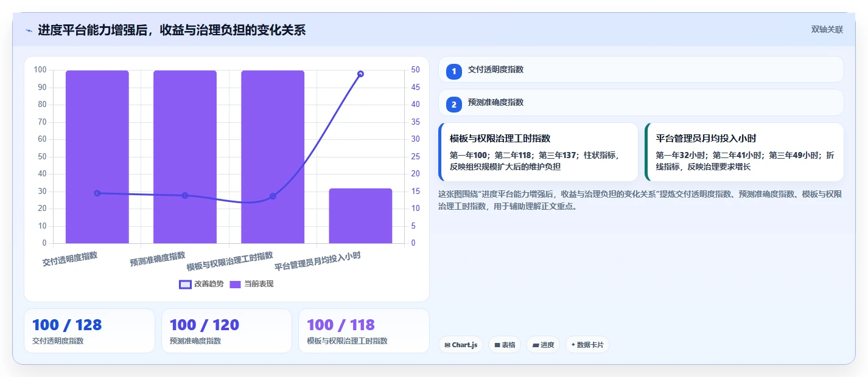Select the 交付透明度指数 list row
This screenshot has width=868, height=377.
tap(641, 69)
